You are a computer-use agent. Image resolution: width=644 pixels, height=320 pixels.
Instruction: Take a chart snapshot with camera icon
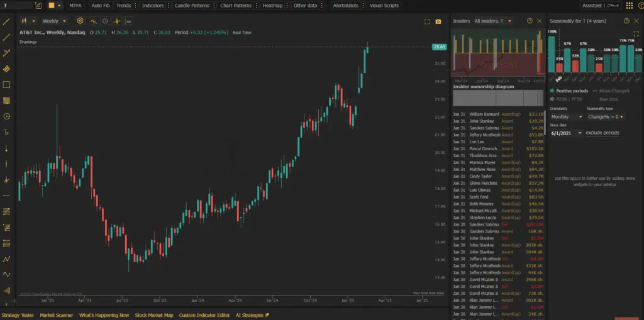pyautogui.click(x=438, y=21)
